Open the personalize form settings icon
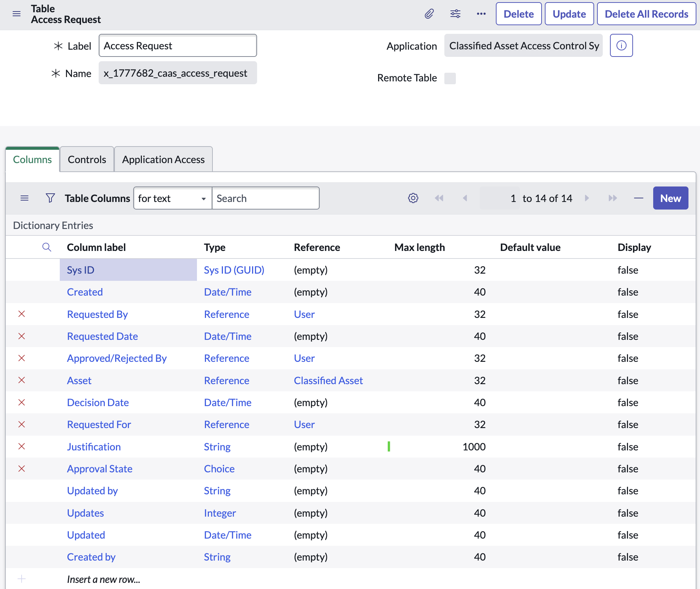This screenshot has width=700, height=589. pyautogui.click(x=455, y=14)
